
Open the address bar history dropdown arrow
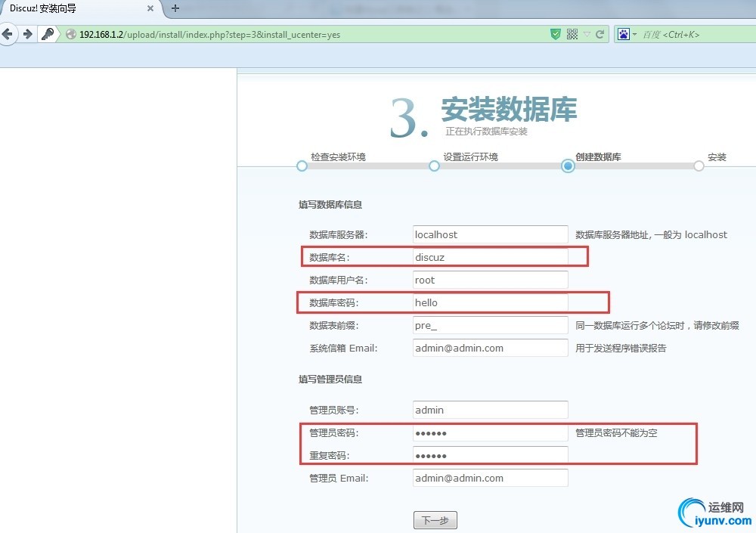point(587,34)
